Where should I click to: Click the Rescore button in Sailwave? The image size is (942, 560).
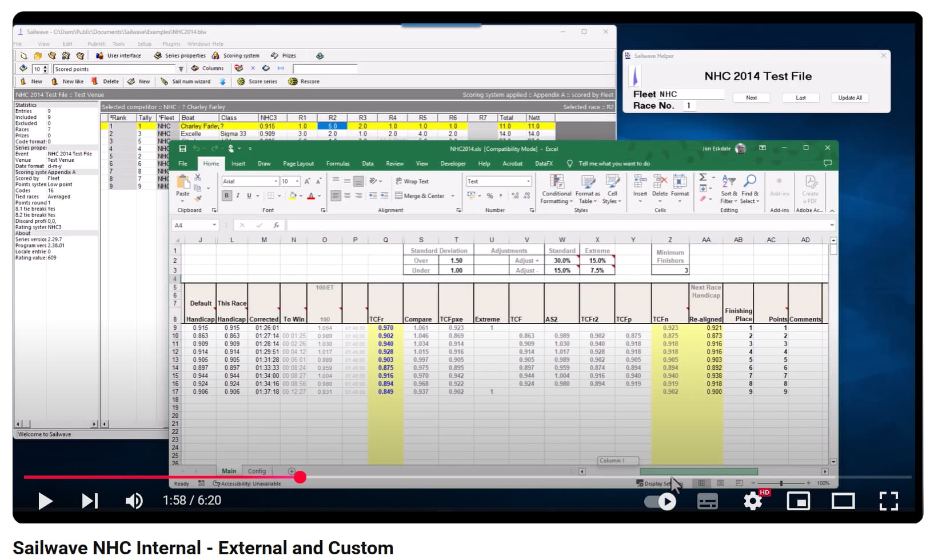304,81
